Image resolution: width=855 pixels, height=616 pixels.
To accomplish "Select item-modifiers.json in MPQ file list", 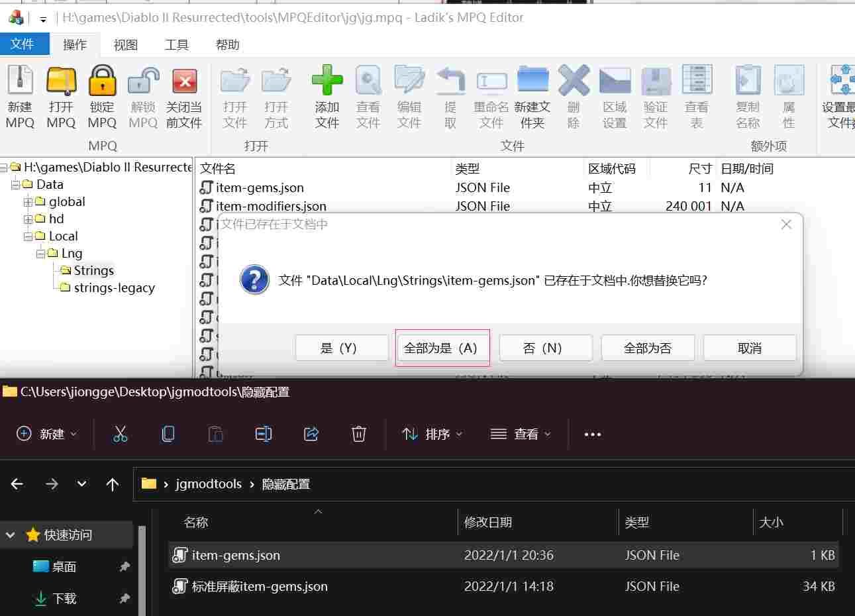I will click(x=271, y=206).
